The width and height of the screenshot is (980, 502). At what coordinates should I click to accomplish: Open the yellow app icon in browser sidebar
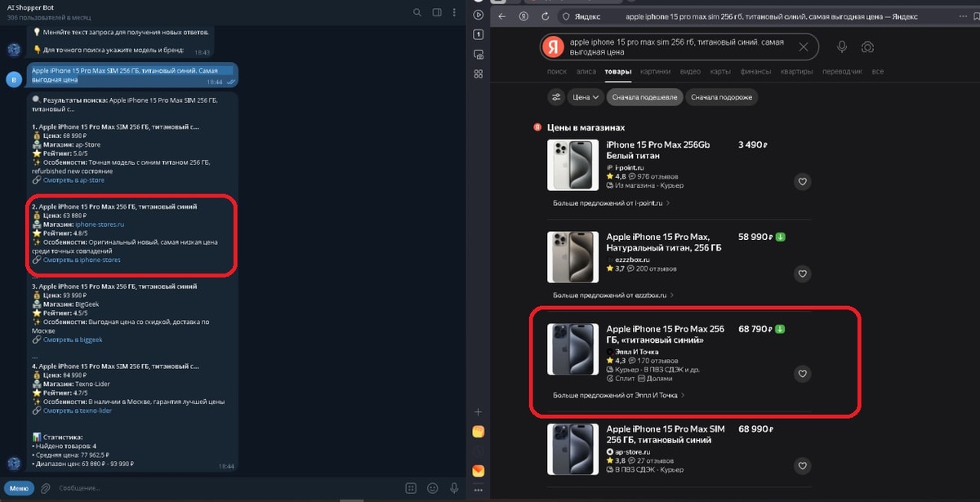479,432
